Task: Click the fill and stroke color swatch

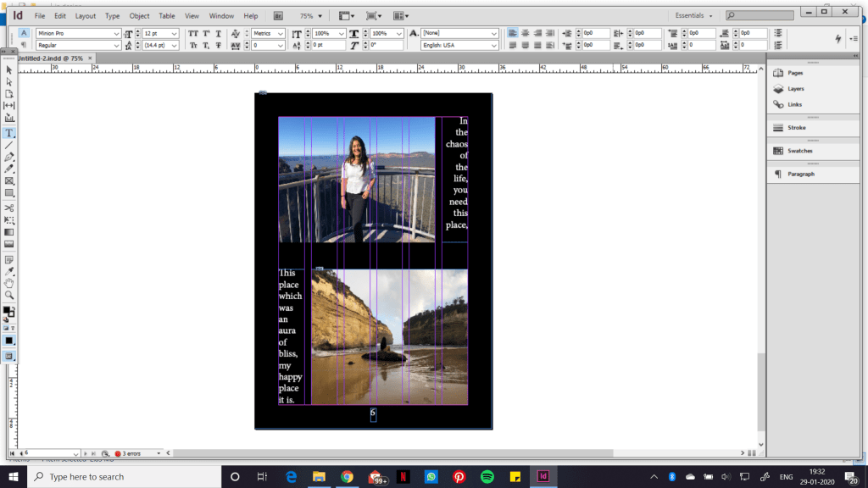Action: coord(8,312)
